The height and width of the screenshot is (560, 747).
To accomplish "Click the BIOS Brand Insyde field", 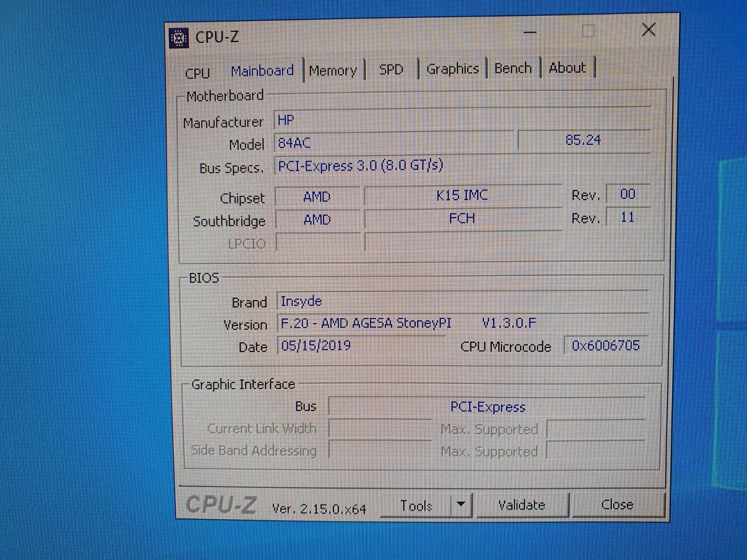I will (x=463, y=301).
